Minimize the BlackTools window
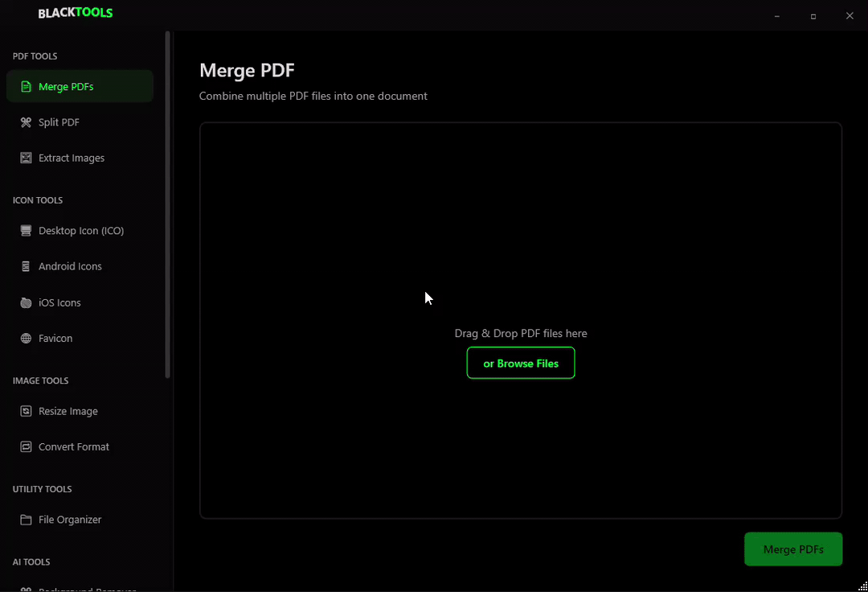The width and height of the screenshot is (868, 592). coord(776,16)
